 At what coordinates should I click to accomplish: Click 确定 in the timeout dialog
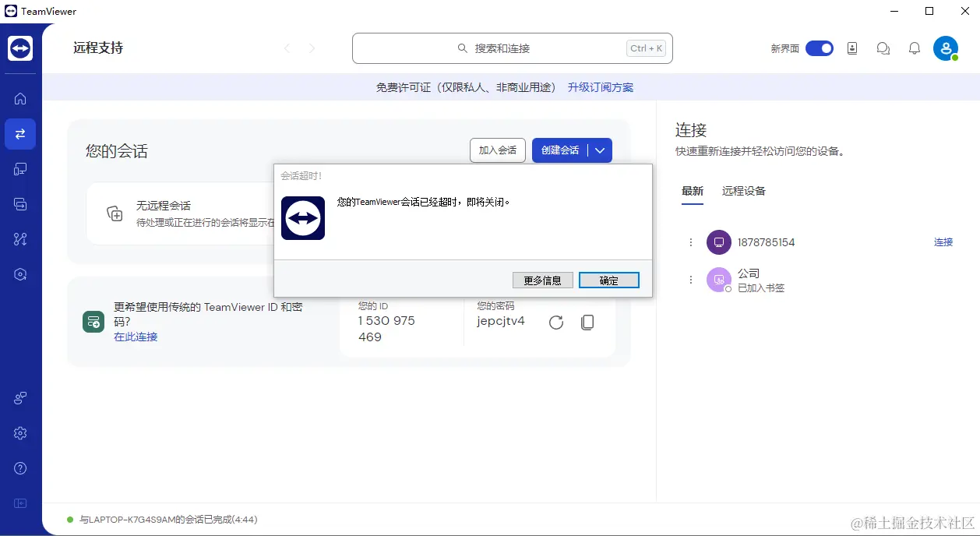(x=609, y=280)
